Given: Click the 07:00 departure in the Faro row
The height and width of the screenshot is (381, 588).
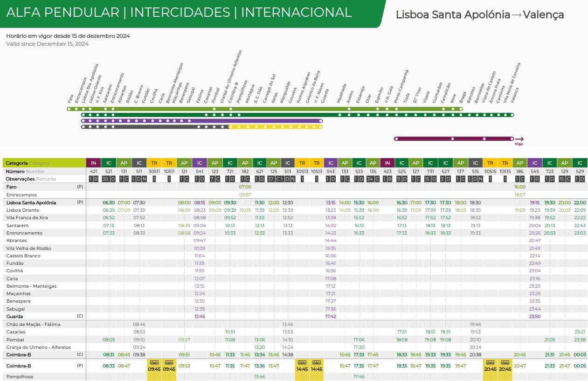Looking at the screenshot, I should pos(245,187).
